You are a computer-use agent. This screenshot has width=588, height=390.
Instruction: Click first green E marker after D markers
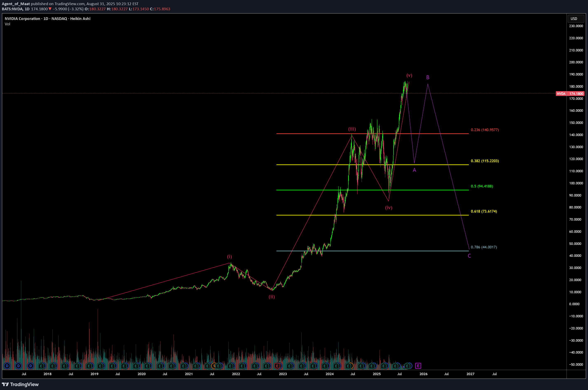[41, 366]
